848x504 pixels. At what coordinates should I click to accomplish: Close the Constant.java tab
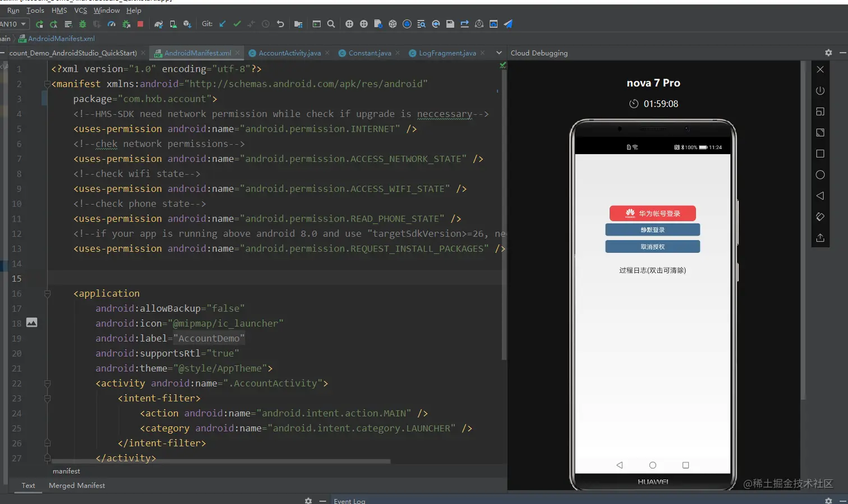pos(397,53)
